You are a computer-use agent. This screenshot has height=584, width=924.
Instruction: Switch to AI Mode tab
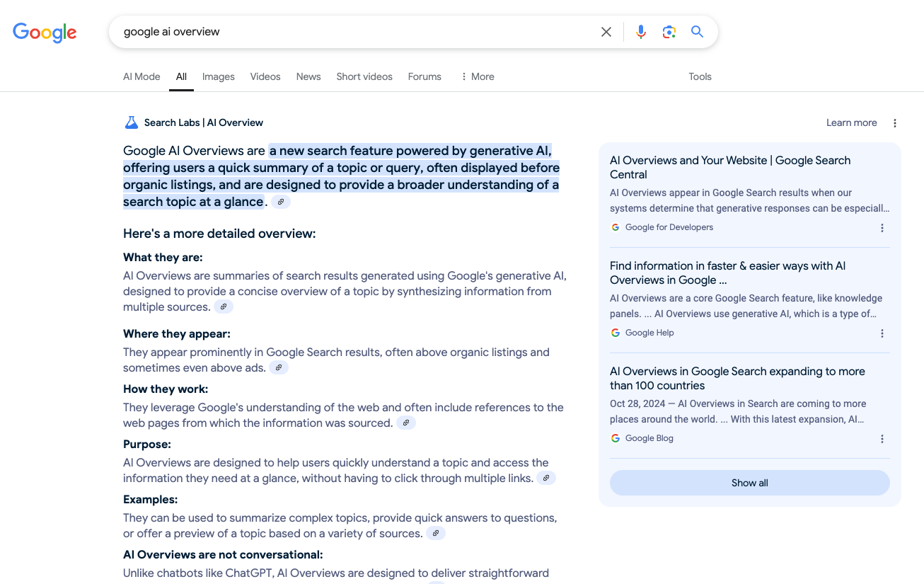(x=142, y=76)
